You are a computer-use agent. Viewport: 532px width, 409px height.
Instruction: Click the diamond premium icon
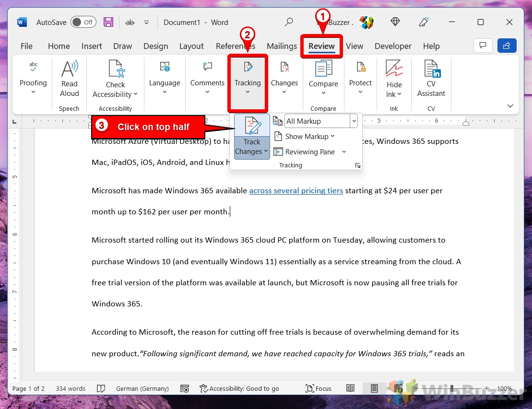(x=395, y=22)
